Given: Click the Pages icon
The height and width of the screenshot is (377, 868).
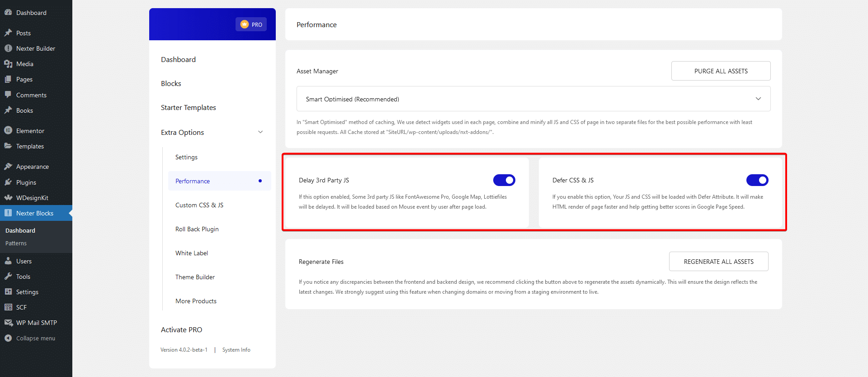Looking at the screenshot, I should pyautogui.click(x=8, y=79).
